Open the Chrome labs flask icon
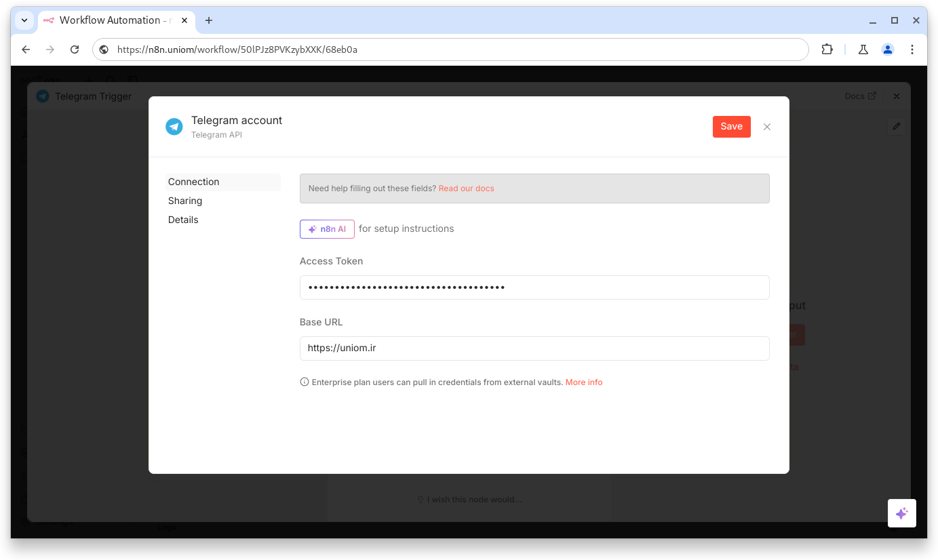 (863, 49)
